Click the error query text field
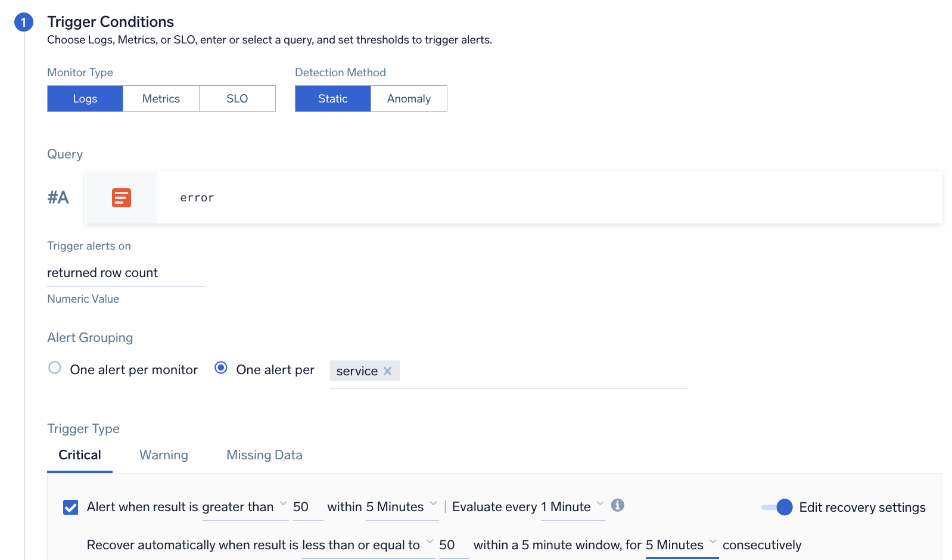 [536, 198]
